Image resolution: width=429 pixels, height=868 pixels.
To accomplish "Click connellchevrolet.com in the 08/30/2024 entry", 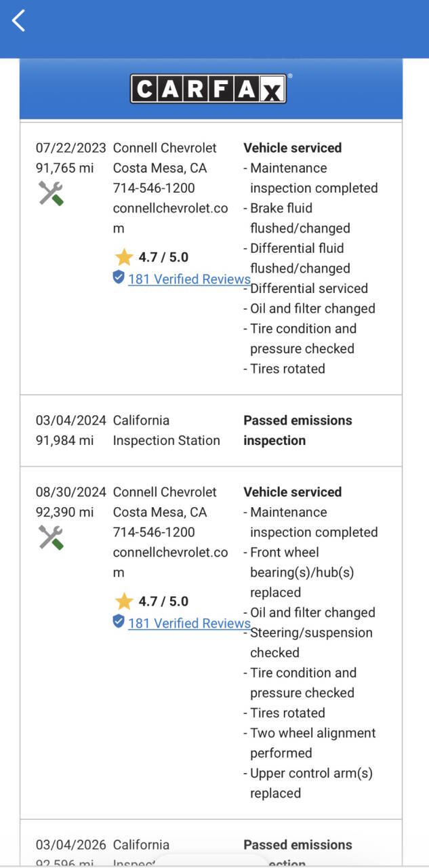I will coord(170,562).
